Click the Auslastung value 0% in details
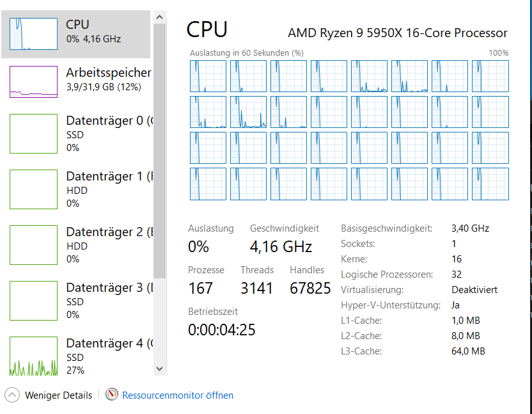This screenshot has width=532, height=414. click(x=198, y=246)
